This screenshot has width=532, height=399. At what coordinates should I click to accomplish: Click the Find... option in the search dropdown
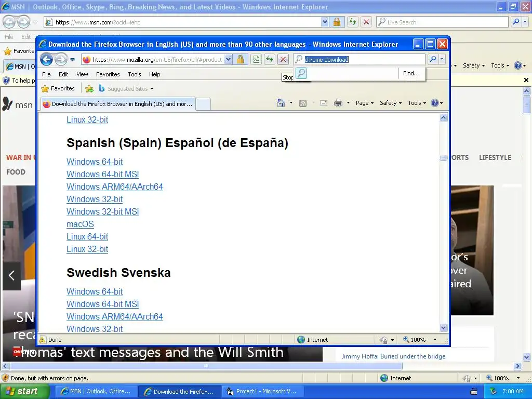(411, 73)
